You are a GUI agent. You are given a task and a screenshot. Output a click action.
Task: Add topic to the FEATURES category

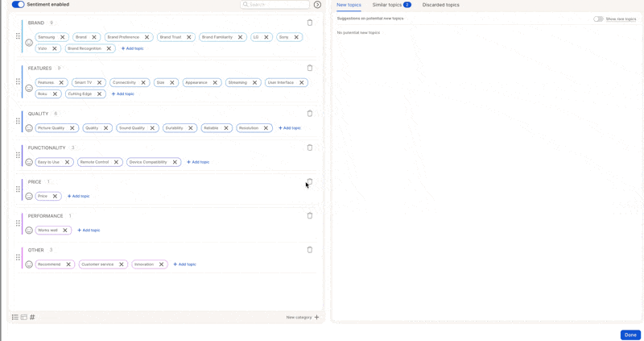(123, 94)
